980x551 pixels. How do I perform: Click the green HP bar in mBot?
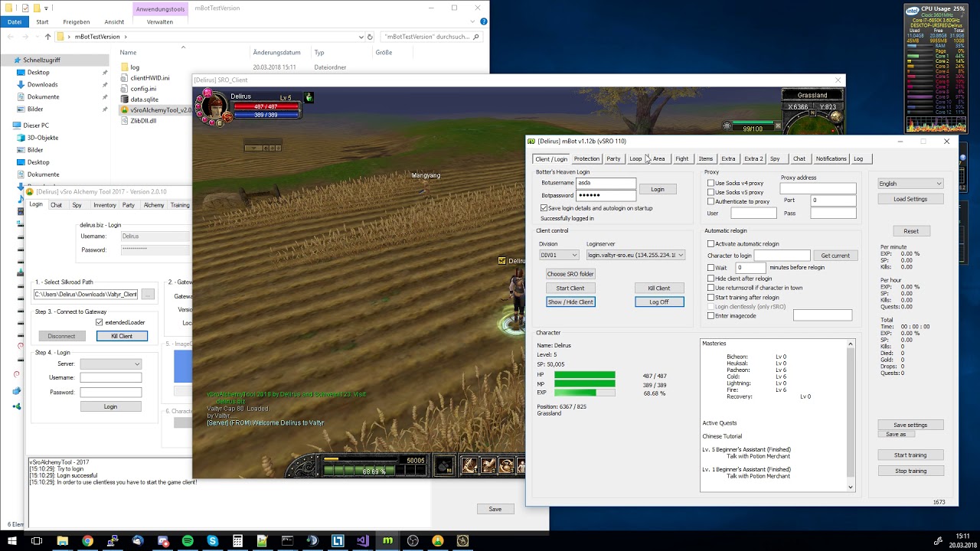coord(585,376)
